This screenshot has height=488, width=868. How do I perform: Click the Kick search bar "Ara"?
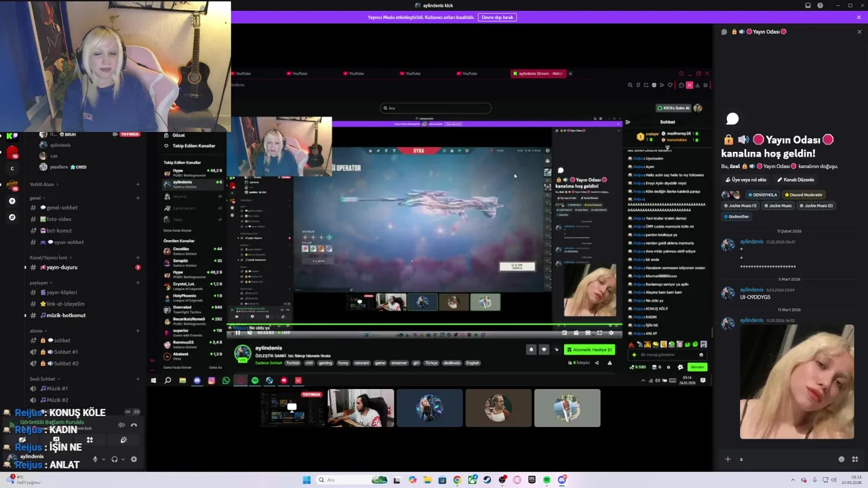[435, 108]
